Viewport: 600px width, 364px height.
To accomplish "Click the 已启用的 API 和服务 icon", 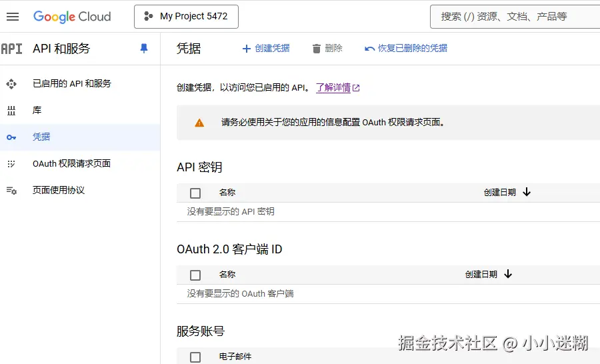I will (11, 84).
